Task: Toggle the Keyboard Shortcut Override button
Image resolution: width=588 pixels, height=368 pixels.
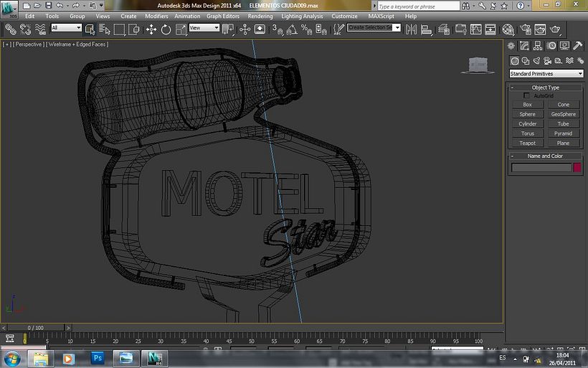Action: pyautogui.click(x=260, y=29)
